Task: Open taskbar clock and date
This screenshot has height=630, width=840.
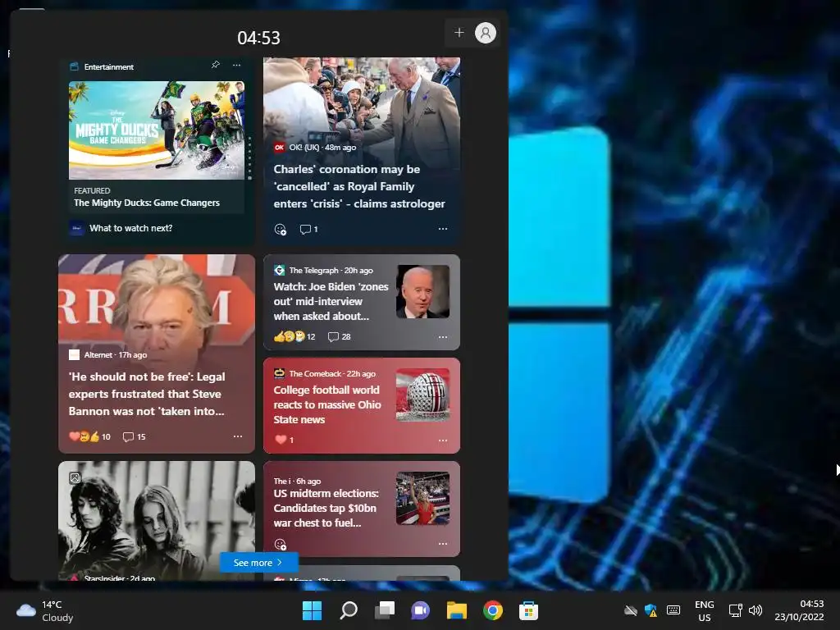Action: [799, 610]
